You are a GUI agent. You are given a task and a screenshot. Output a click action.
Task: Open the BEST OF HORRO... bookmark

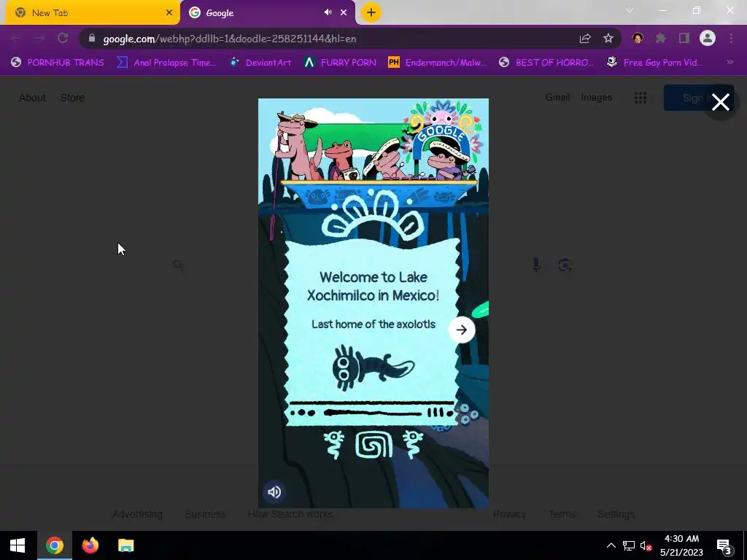click(x=547, y=63)
